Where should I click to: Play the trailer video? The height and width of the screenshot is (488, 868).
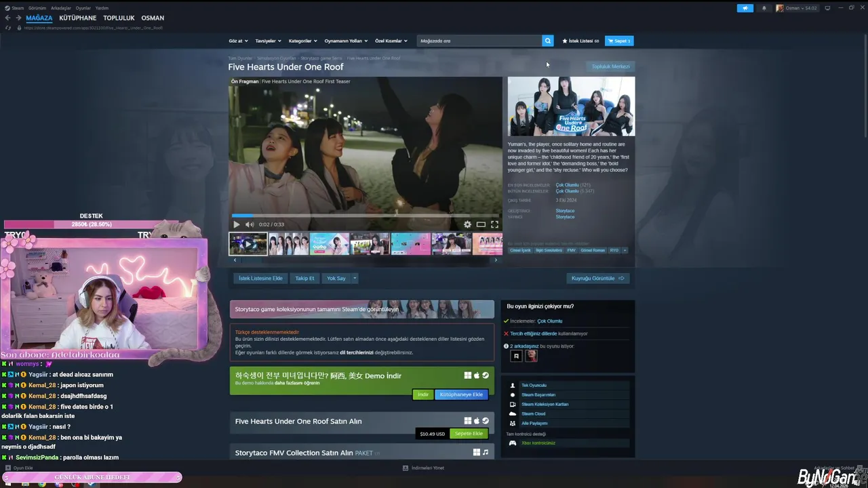[x=237, y=224]
